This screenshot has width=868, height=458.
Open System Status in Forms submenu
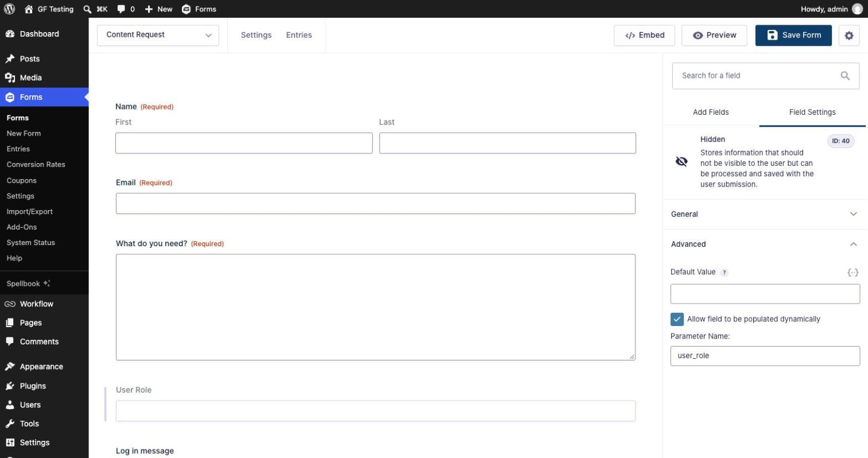(x=31, y=243)
